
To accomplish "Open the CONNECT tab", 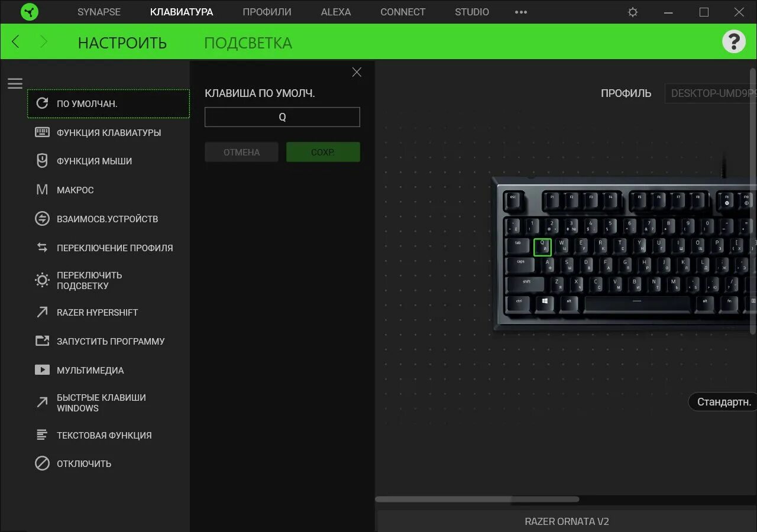I will [x=403, y=12].
